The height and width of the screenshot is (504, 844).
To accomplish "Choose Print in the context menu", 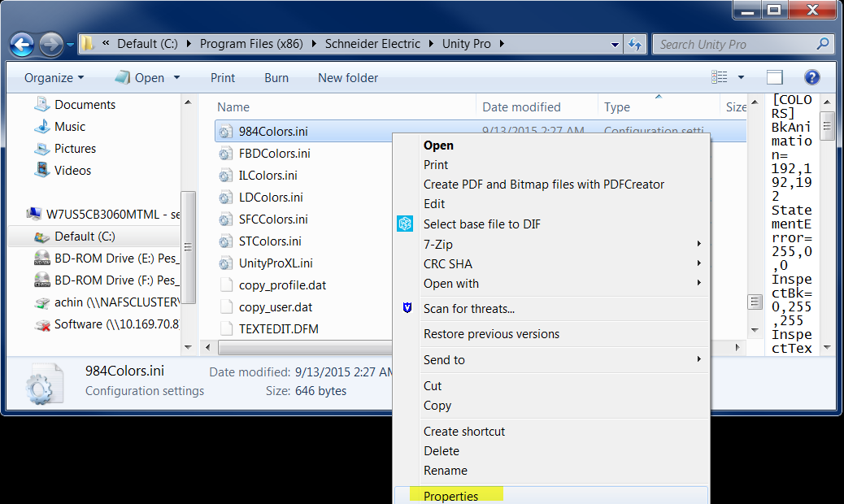I will pyautogui.click(x=552, y=164).
